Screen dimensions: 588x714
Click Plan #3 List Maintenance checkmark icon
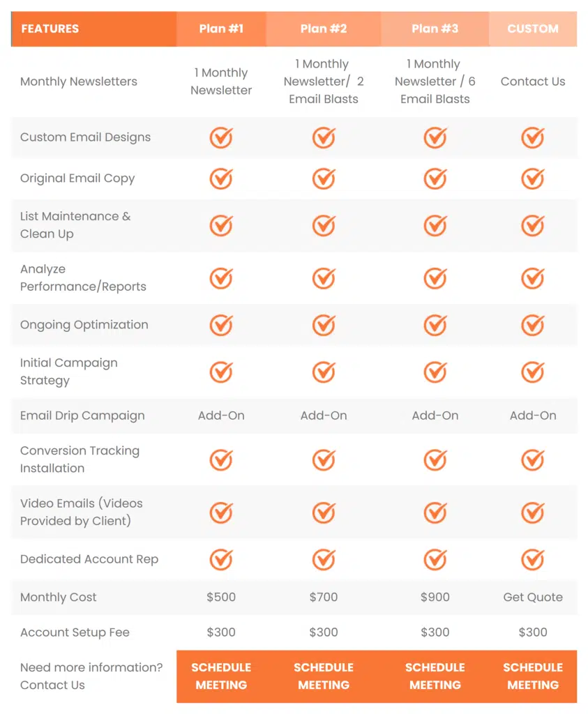[435, 225]
